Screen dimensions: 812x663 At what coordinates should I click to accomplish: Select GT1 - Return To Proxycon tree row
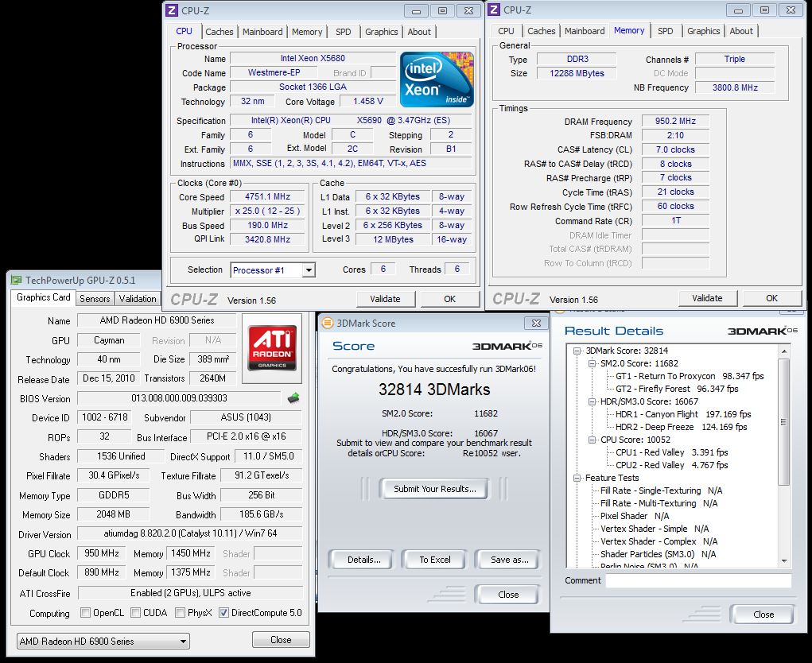click(690, 376)
